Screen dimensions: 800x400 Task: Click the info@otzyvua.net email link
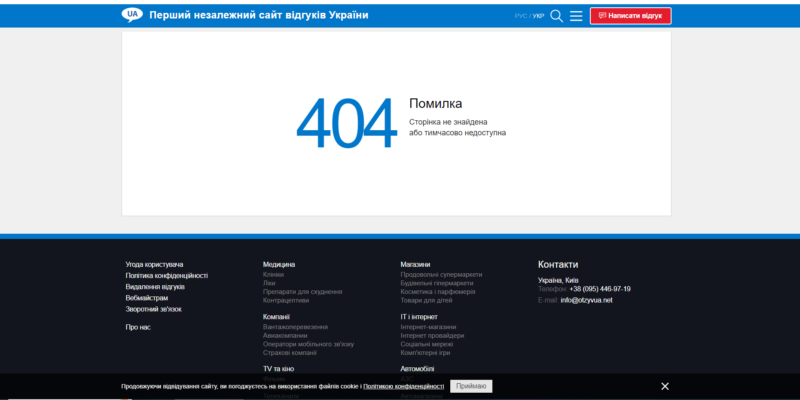[586, 300]
